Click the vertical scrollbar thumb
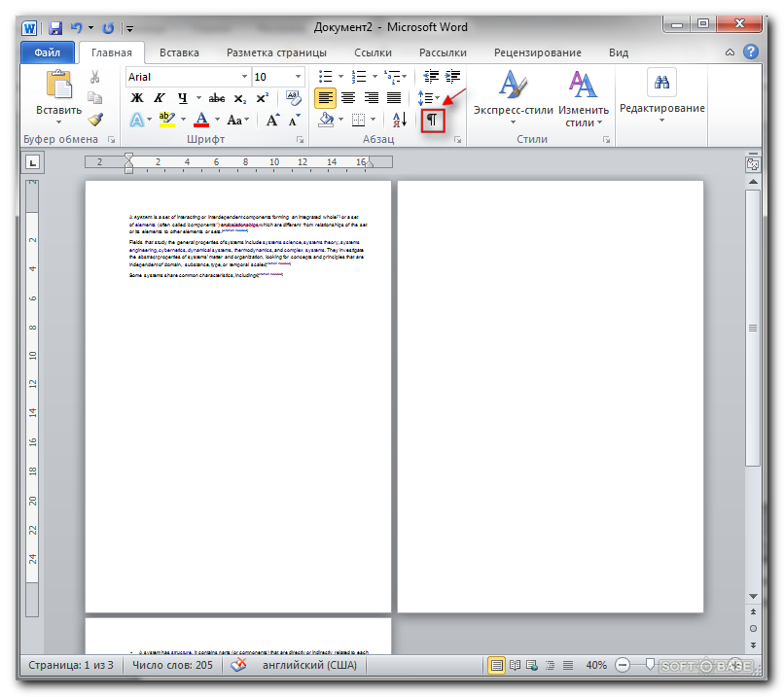784x697 pixels. (x=753, y=328)
